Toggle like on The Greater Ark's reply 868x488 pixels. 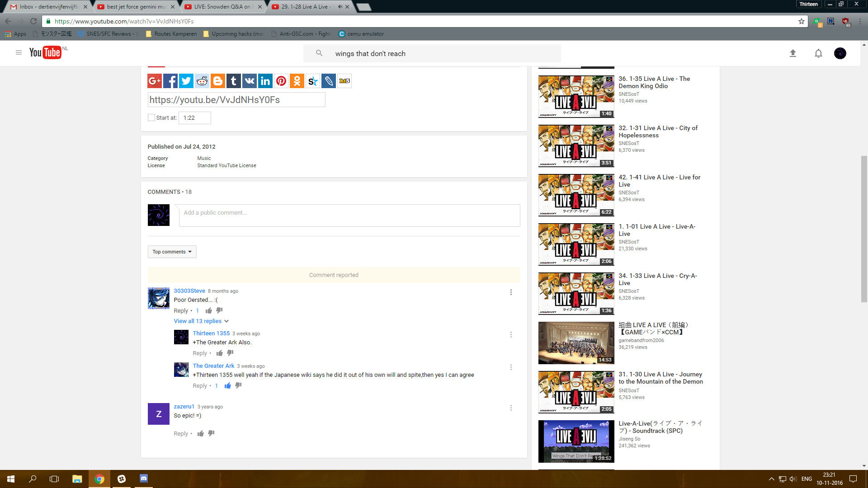(x=228, y=385)
